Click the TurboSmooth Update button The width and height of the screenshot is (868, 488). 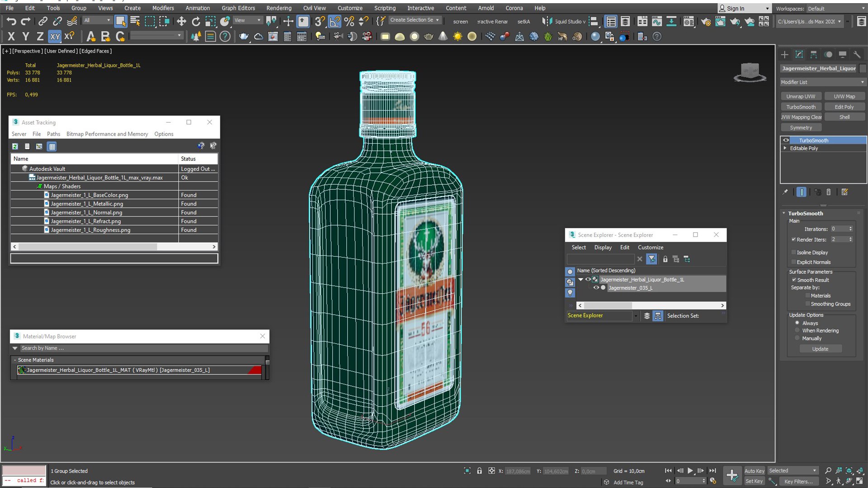[820, 349]
